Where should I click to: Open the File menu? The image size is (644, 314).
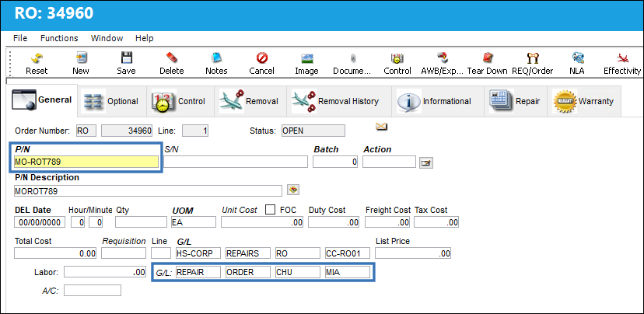pyautogui.click(x=20, y=38)
